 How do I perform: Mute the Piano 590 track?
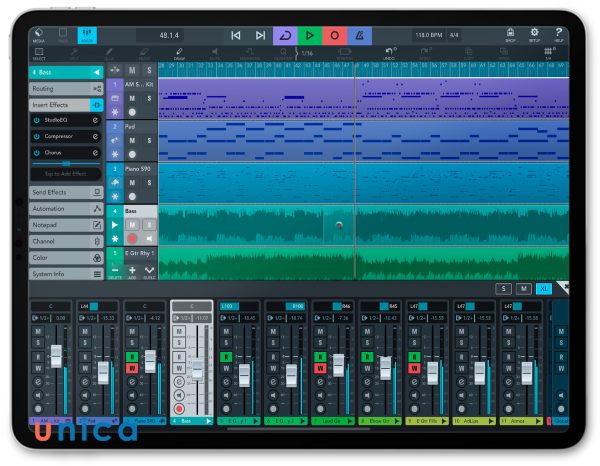(132, 183)
